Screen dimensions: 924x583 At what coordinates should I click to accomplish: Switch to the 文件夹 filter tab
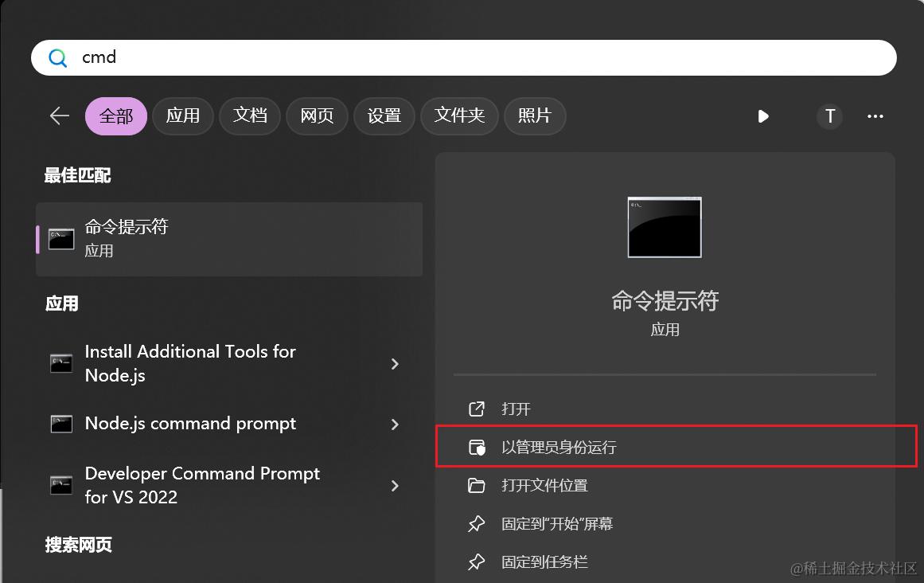(460, 116)
